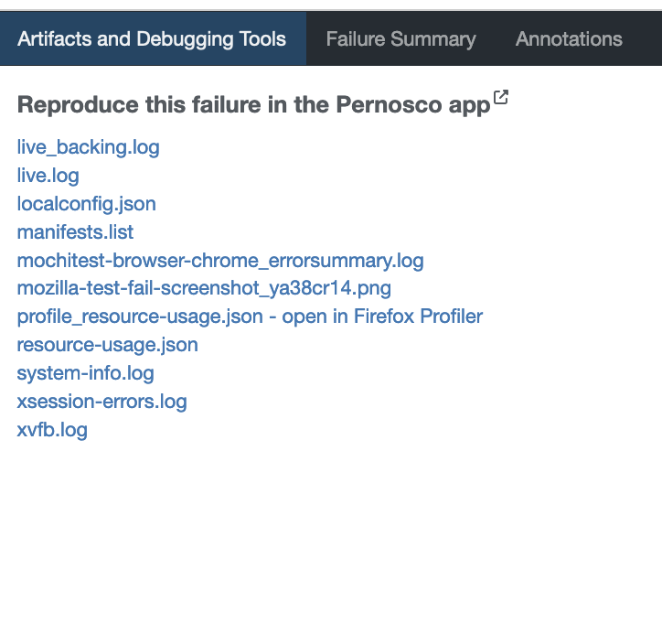Image resolution: width=662 pixels, height=644 pixels.
Task: Open mochitest-browser-chrome_errorsummary.log link
Action: coord(220,261)
